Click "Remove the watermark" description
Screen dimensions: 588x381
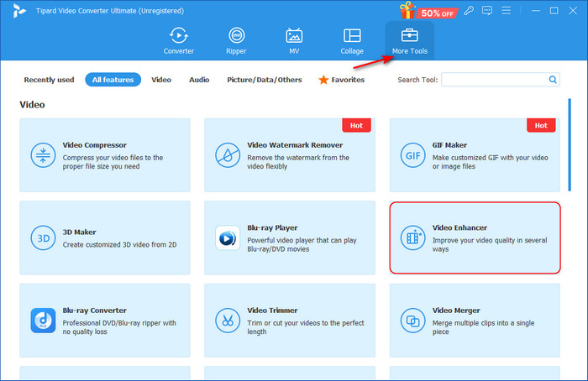tap(298, 162)
